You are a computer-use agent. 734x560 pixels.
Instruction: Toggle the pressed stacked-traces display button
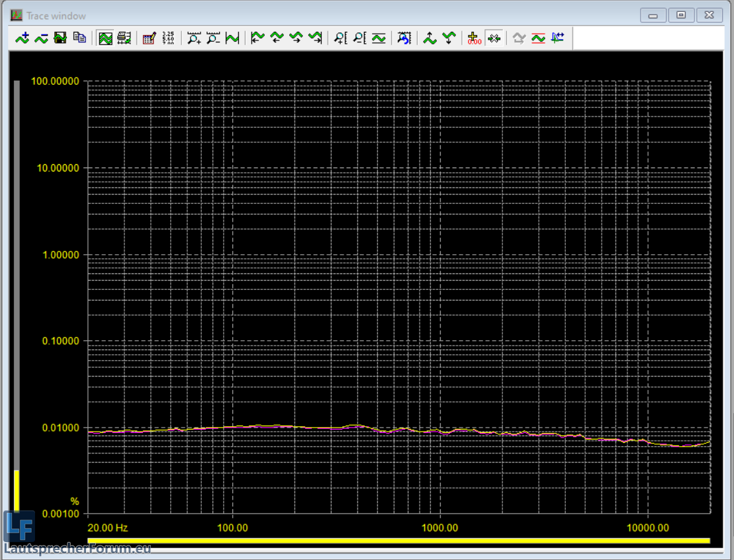pos(105,38)
